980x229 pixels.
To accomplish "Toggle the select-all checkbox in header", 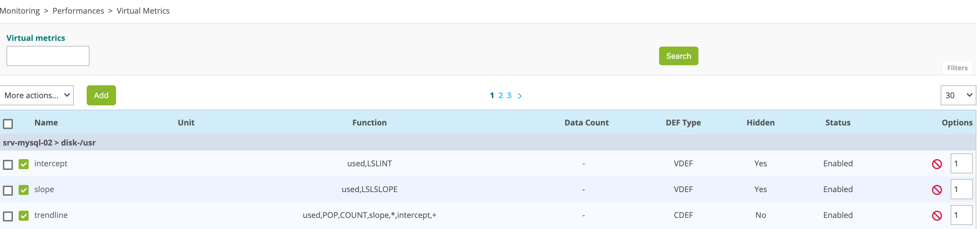I will (x=8, y=124).
